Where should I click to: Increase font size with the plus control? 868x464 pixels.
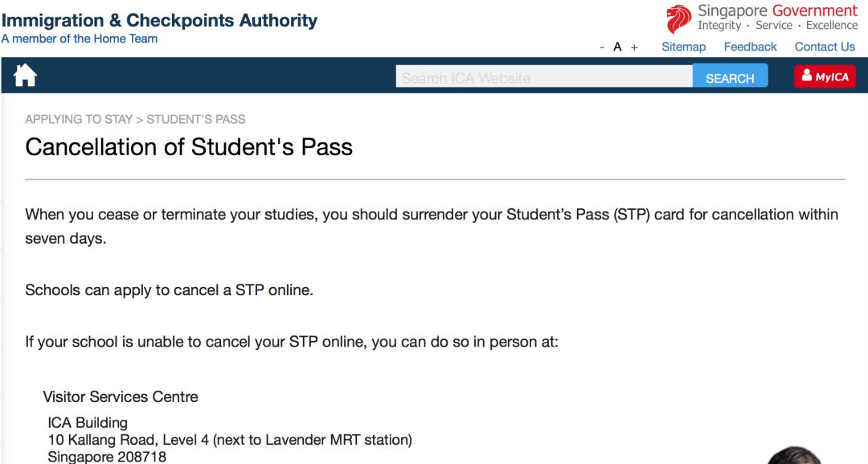[x=634, y=47]
